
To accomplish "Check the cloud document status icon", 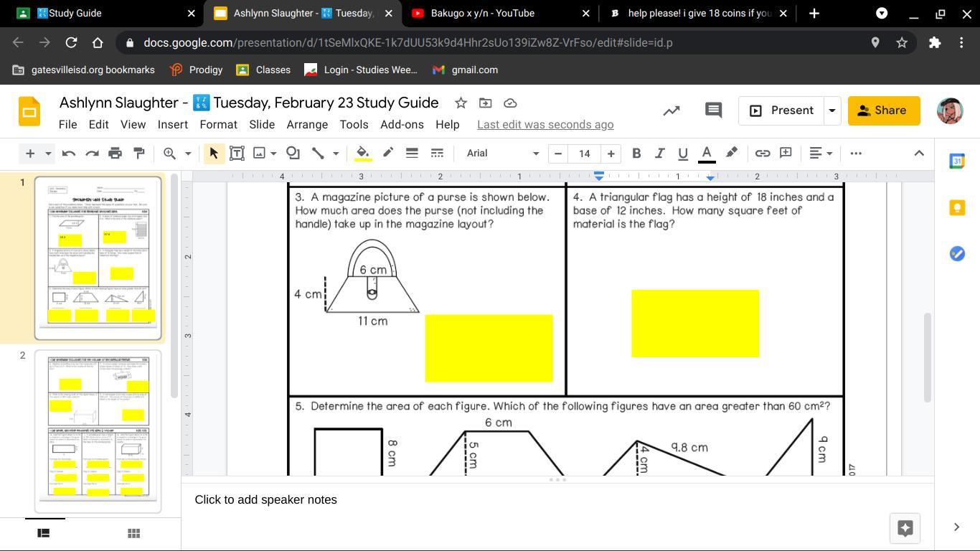I will pos(510,103).
